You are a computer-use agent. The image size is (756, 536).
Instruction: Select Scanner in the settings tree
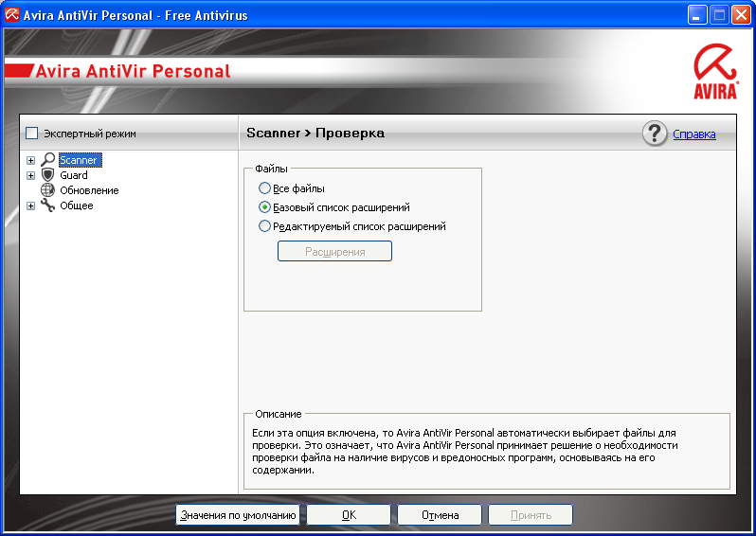pos(80,160)
